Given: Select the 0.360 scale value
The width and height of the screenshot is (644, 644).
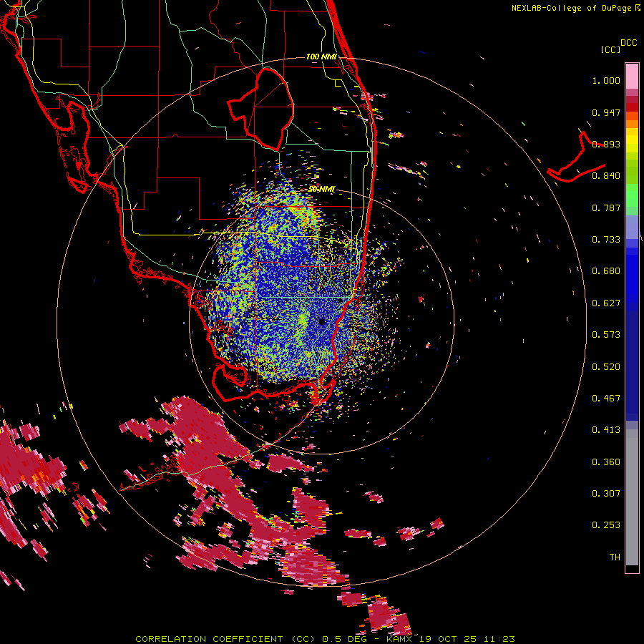Looking at the screenshot, I should coord(606,462).
